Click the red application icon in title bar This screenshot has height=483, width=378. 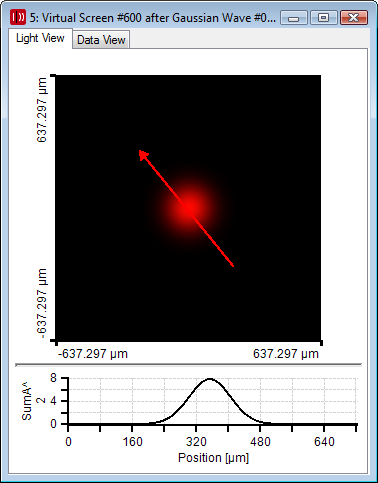[18, 17]
